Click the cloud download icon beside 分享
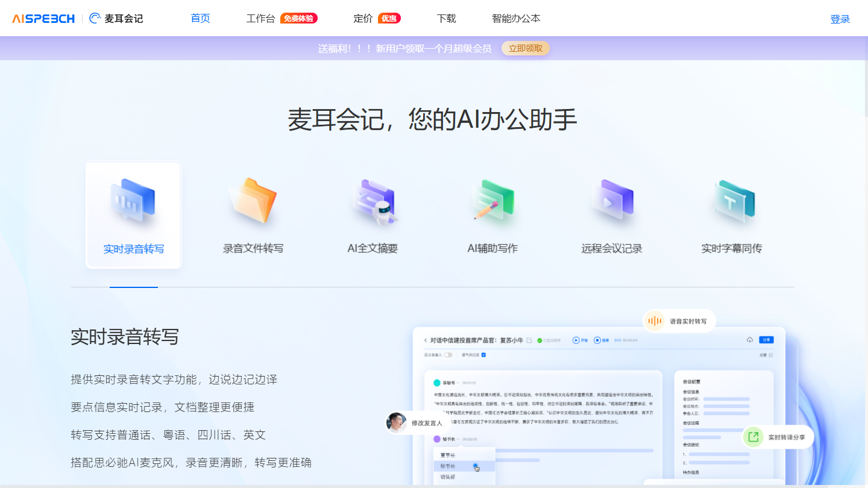Viewport: 868px width, 488px height. [x=750, y=340]
